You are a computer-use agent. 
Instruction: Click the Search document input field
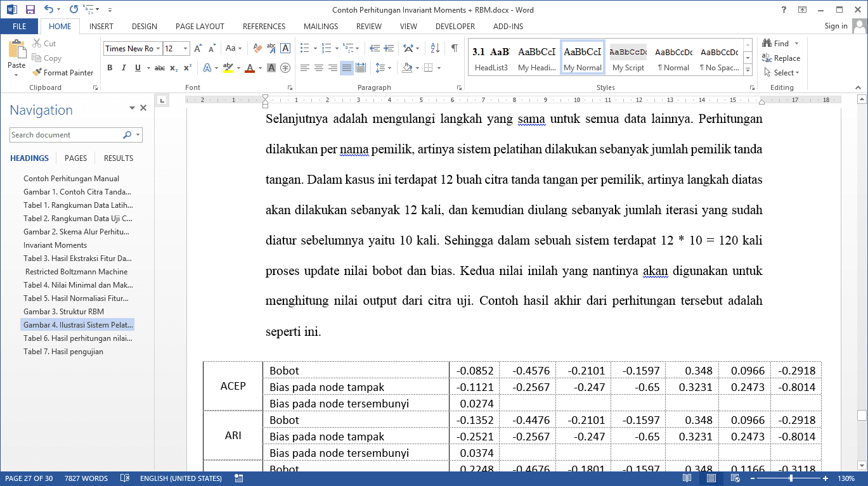pyautogui.click(x=65, y=135)
